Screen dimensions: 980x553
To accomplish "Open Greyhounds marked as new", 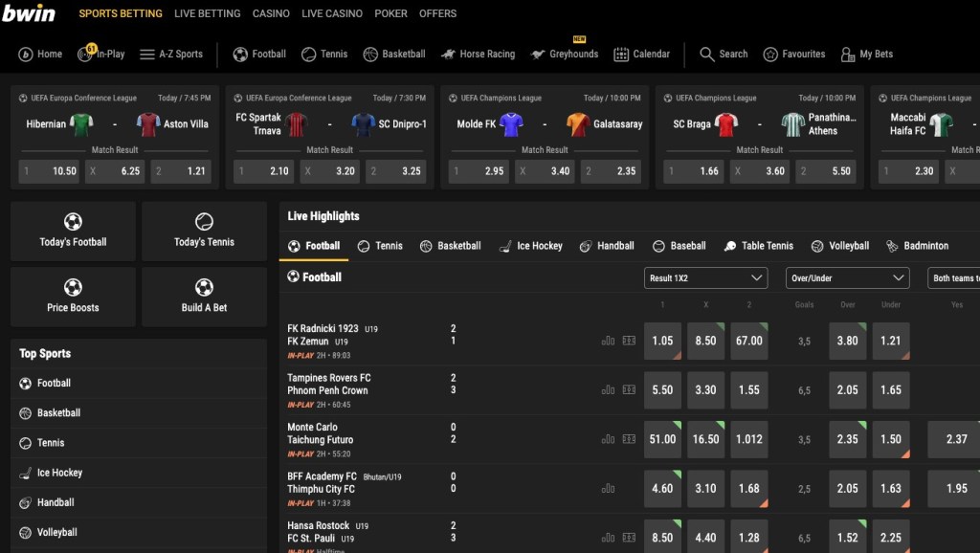I will (565, 55).
